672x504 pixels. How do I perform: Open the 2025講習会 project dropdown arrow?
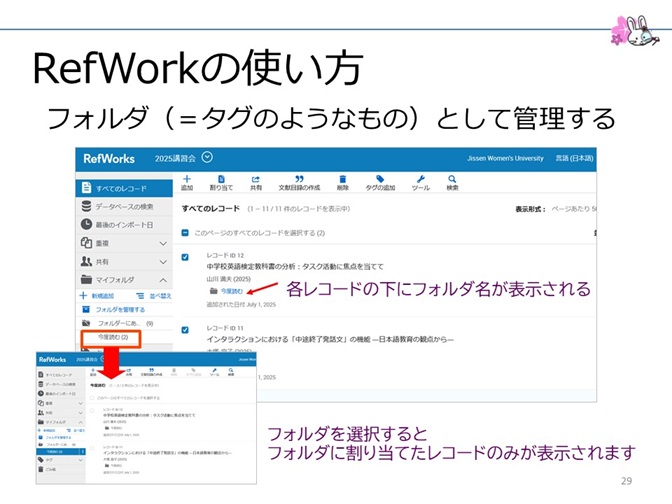pos(207,157)
